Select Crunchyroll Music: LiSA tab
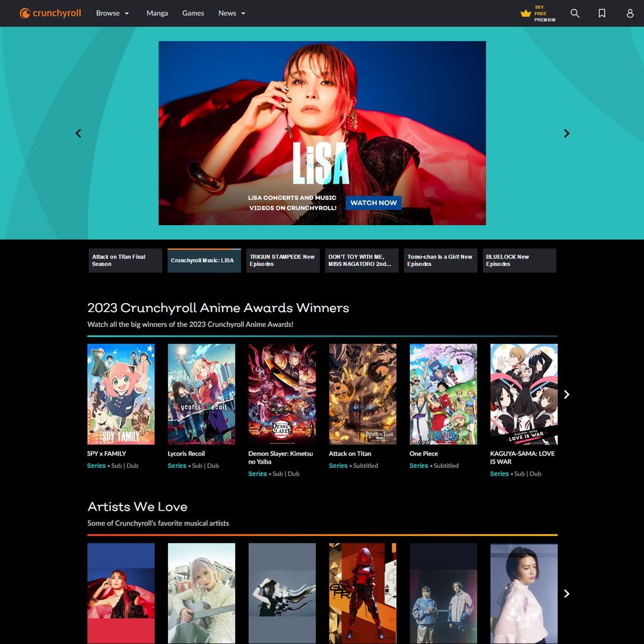Screen dimensions: 644x644 pos(204,260)
